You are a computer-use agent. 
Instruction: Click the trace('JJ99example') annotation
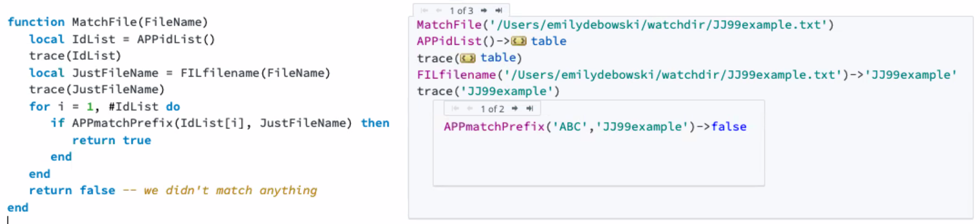tap(488, 91)
